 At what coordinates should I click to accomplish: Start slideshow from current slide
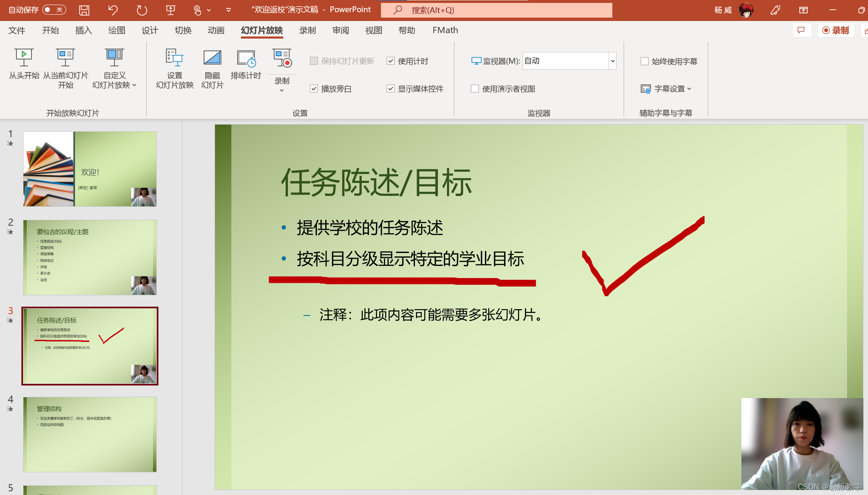pos(65,58)
